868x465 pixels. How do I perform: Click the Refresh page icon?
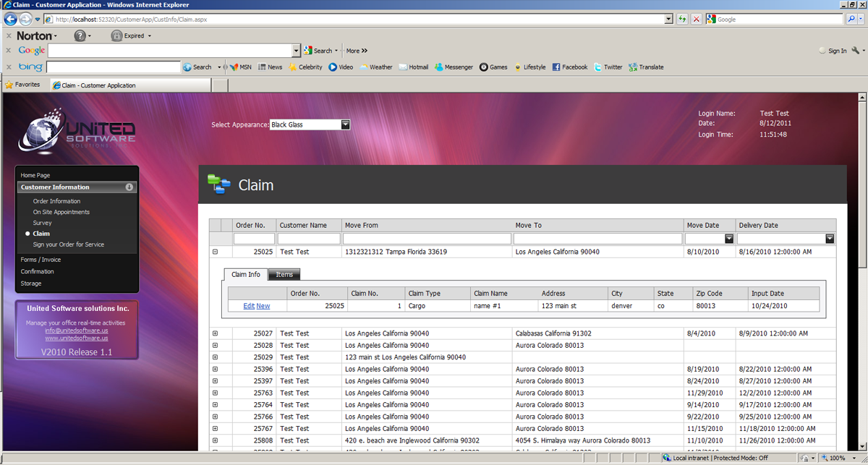682,20
